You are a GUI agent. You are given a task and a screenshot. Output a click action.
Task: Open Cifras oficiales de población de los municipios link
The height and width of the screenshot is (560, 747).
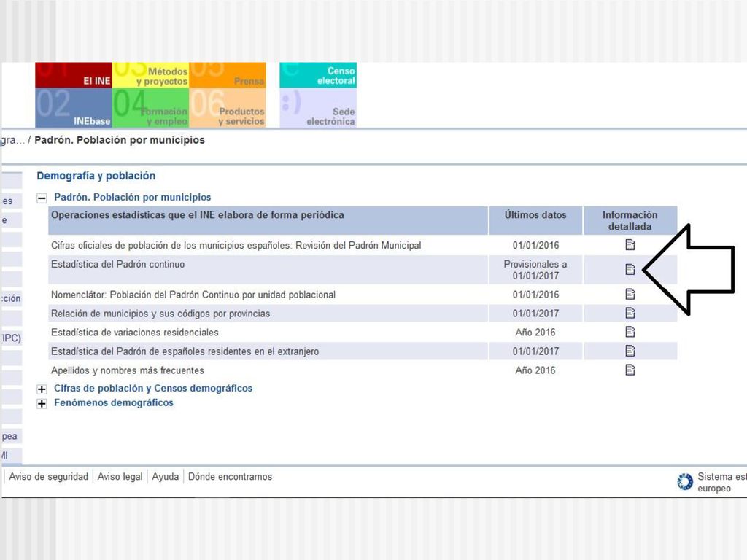click(236, 245)
